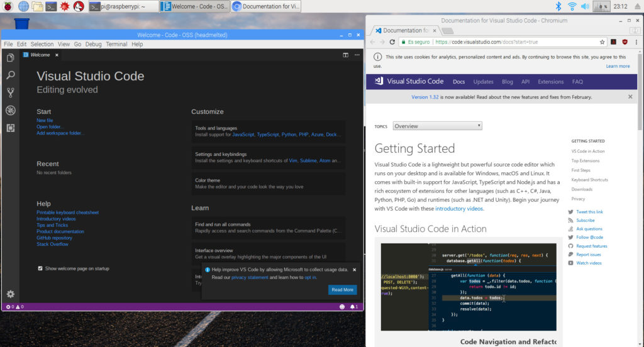The height and width of the screenshot is (347, 644).
Task: Click the uBlock shield extension icon
Action: [x=625, y=42]
